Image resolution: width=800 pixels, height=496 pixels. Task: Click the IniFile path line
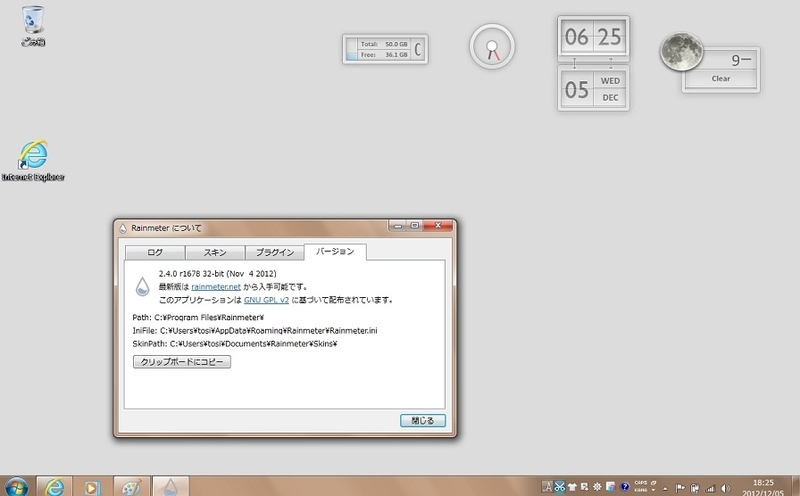pyautogui.click(x=255, y=331)
